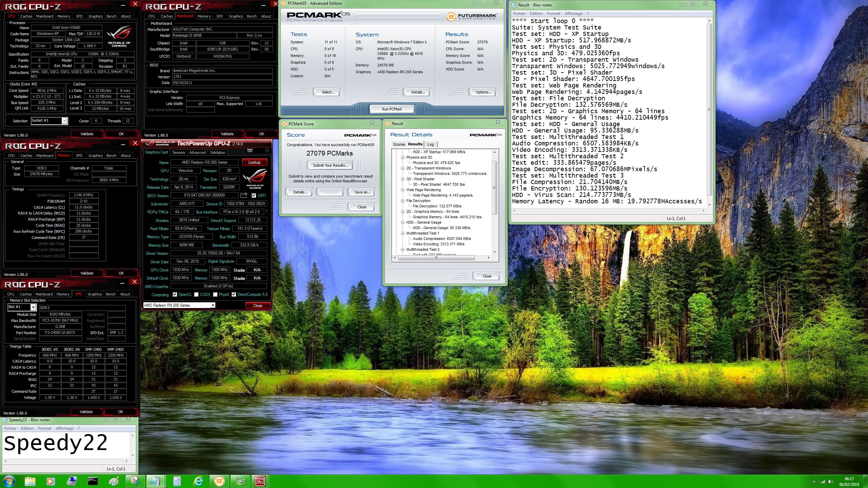This screenshot has height=488, width=868.
Task: Switch to the Sensors tab in GPU-Z
Action: pyautogui.click(x=178, y=152)
